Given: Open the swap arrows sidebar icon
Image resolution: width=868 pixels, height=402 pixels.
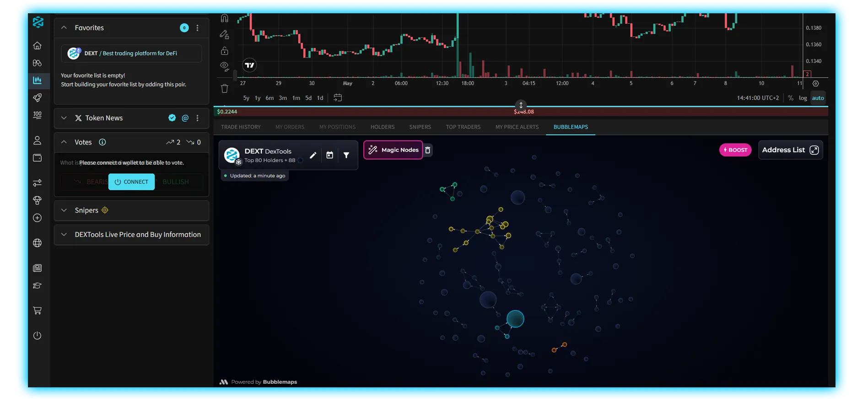Looking at the screenshot, I should pyautogui.click(x=38, y=183).
